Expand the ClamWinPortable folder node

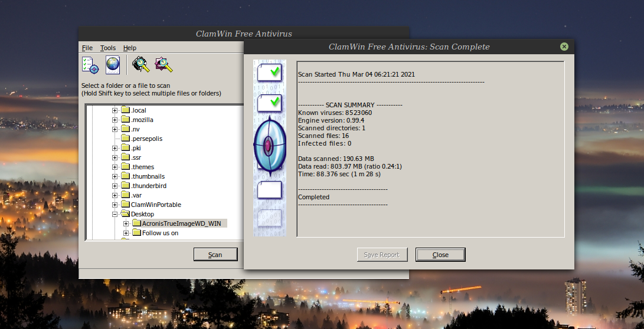pos(115,205)
